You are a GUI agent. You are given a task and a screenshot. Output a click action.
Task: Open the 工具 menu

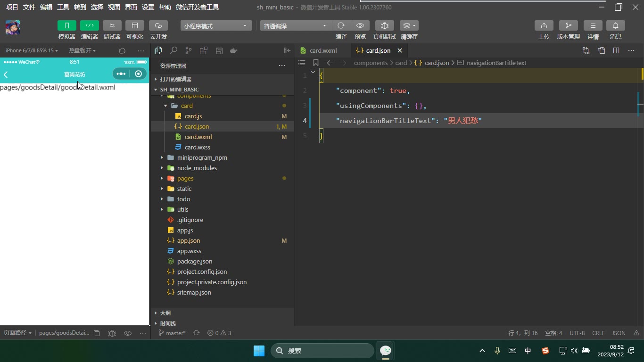click(x=63, y=7)
